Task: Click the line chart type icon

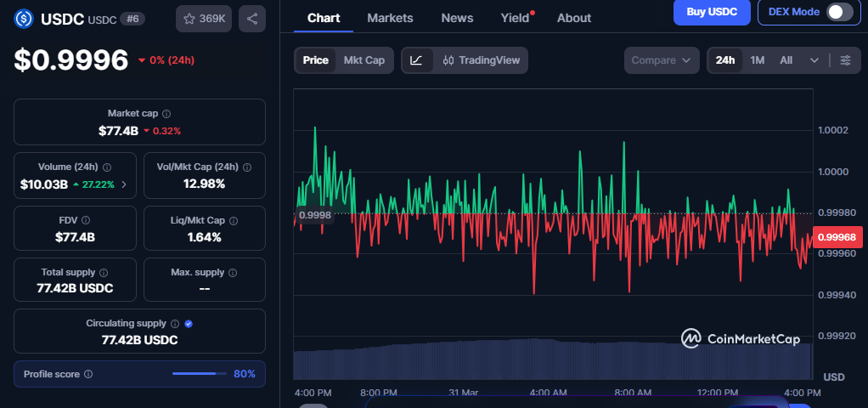Action: [416, 60]
